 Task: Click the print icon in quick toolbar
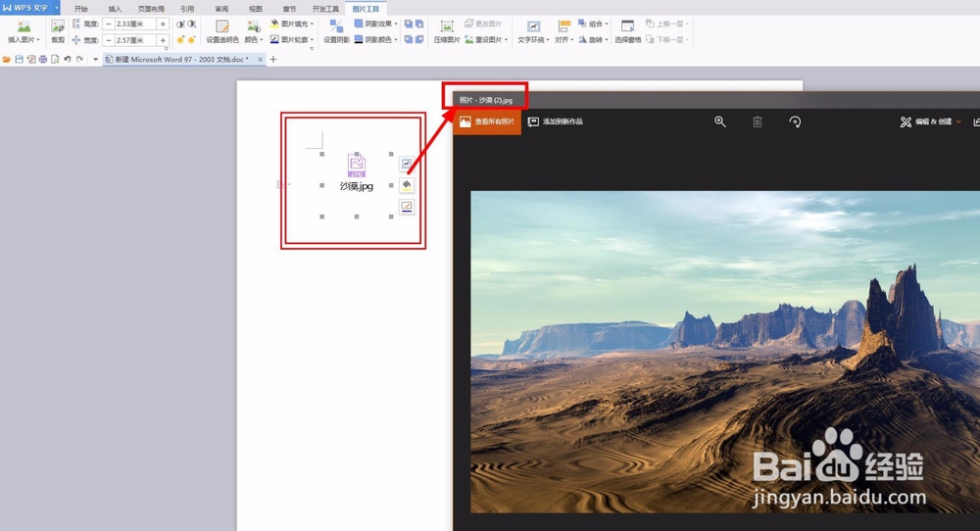click(42, 60)
